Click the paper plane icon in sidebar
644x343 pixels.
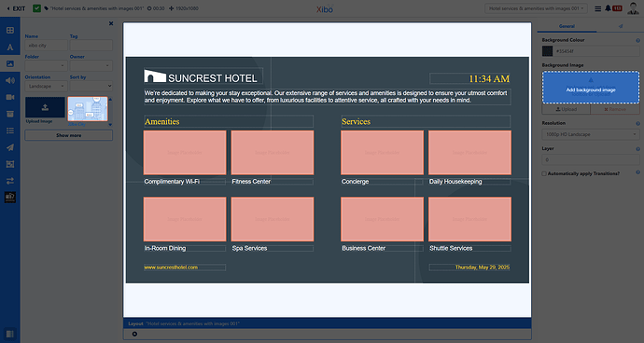(10, 147)
